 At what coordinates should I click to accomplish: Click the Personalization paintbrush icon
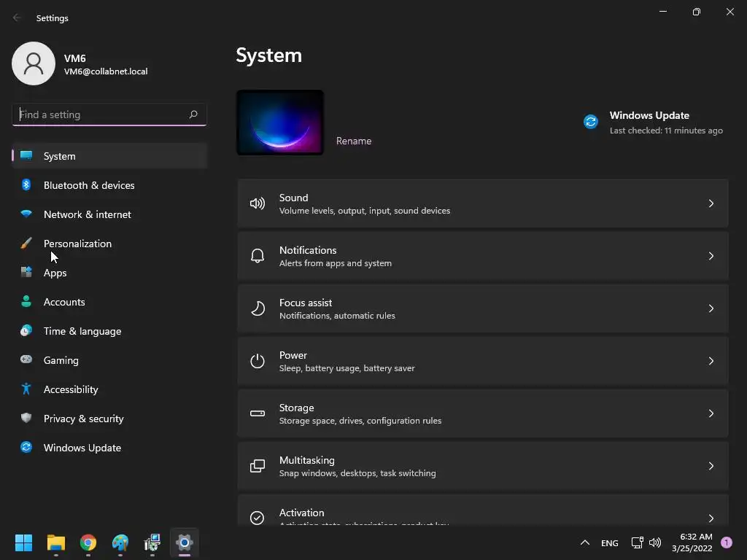point(26,243)
